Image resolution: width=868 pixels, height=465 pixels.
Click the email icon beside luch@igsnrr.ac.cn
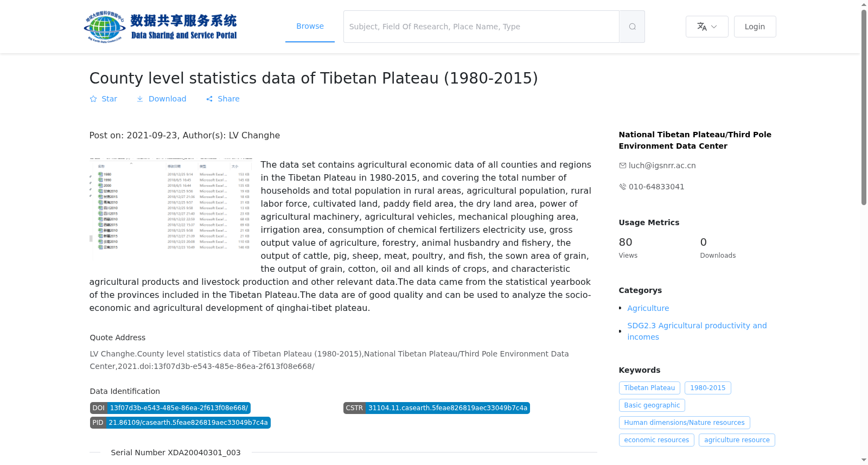coord(622,165)
